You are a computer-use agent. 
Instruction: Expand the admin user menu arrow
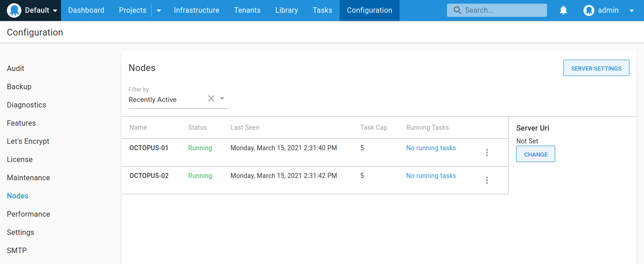pyautogui.click(x=632, y=10)
